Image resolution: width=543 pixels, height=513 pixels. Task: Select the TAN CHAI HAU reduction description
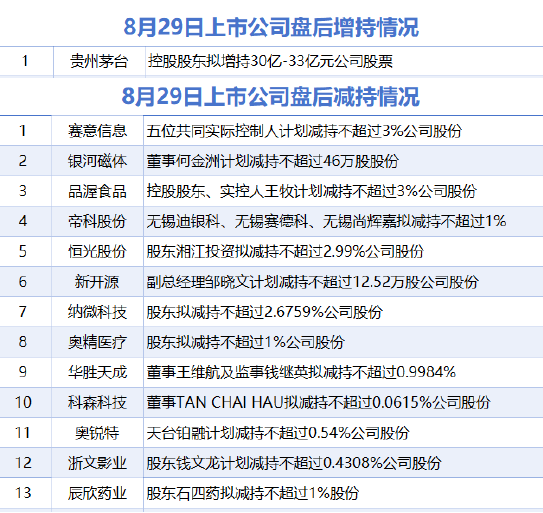318,403
